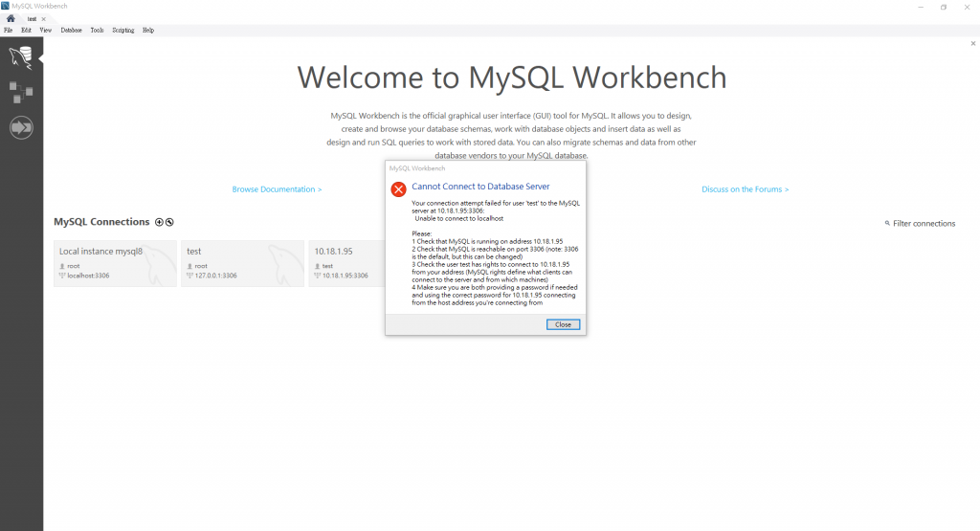Open the Migration wizard sidebar icon
The width and height of the screenshot is (980, 531).
21,127
